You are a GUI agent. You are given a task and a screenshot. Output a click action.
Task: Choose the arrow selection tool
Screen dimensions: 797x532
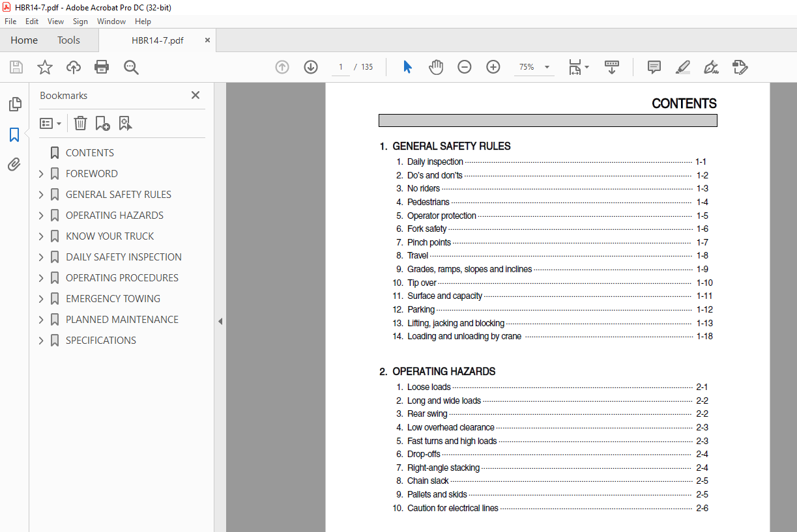(407, 67)
